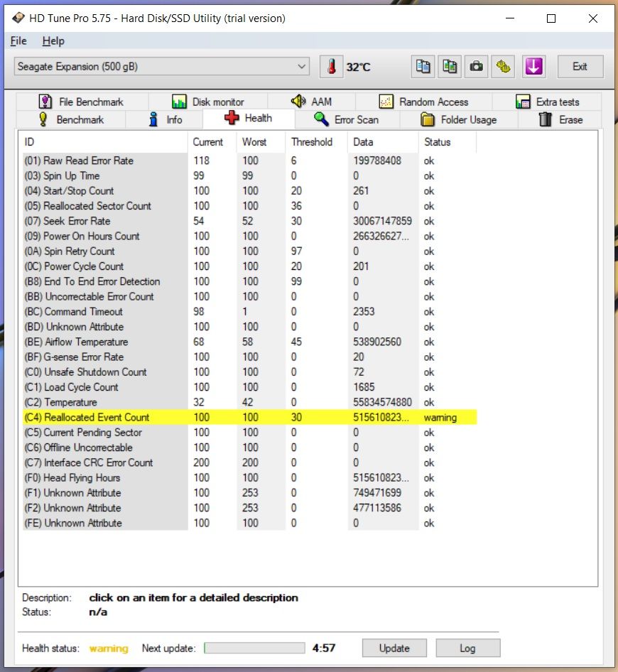Select the Power Cycle Count row
Image resolution: width=618 pixels, height=672 pixels.
[249, 266]
